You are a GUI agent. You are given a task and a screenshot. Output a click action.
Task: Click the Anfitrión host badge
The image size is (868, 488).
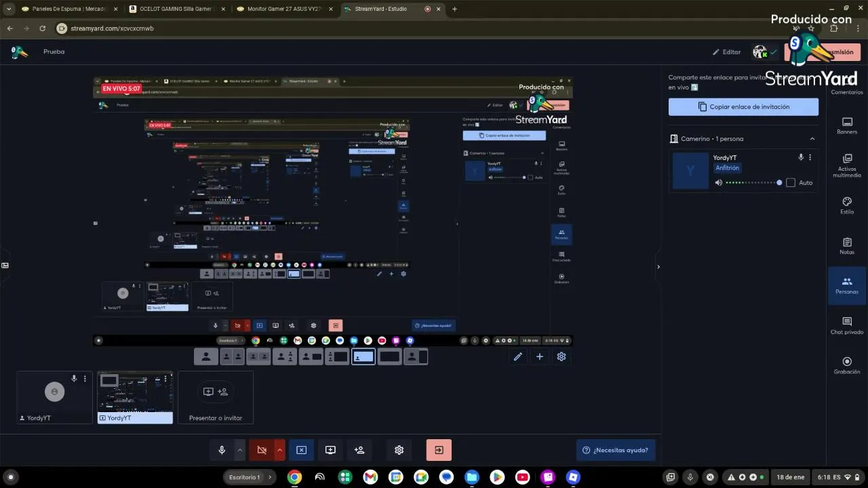(x=728, y=168)
